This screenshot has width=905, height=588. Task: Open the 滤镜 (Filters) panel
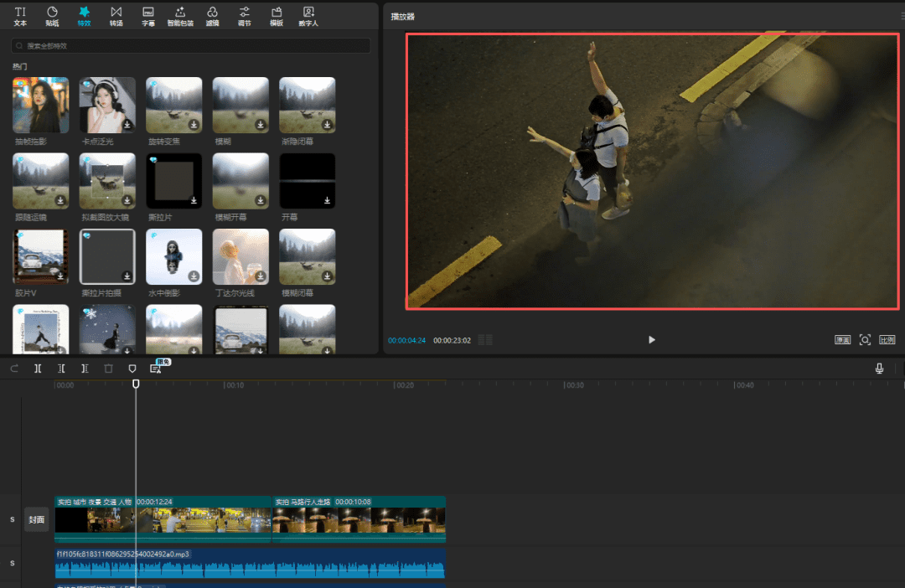pyautogui.click(x=212, y=16)
